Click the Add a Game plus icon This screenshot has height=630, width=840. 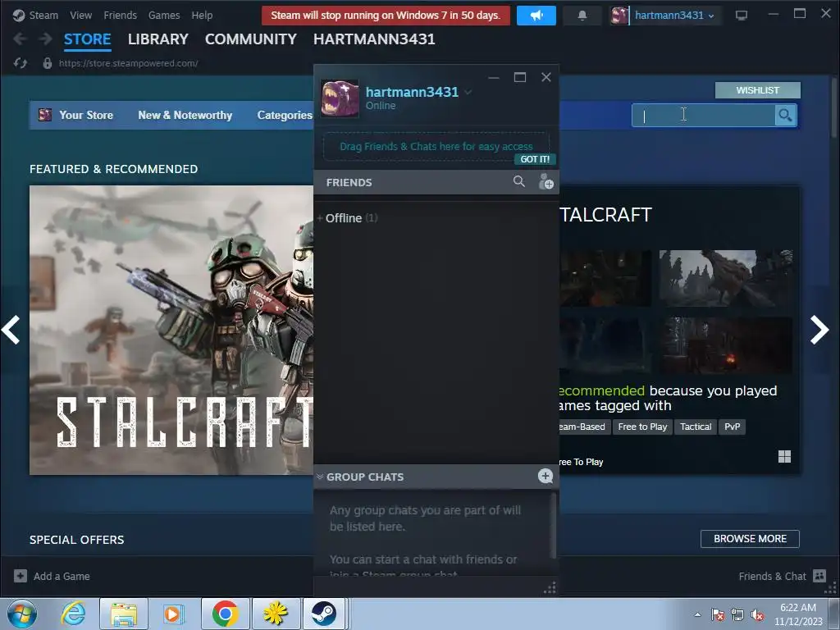click(x=21, y=576)
